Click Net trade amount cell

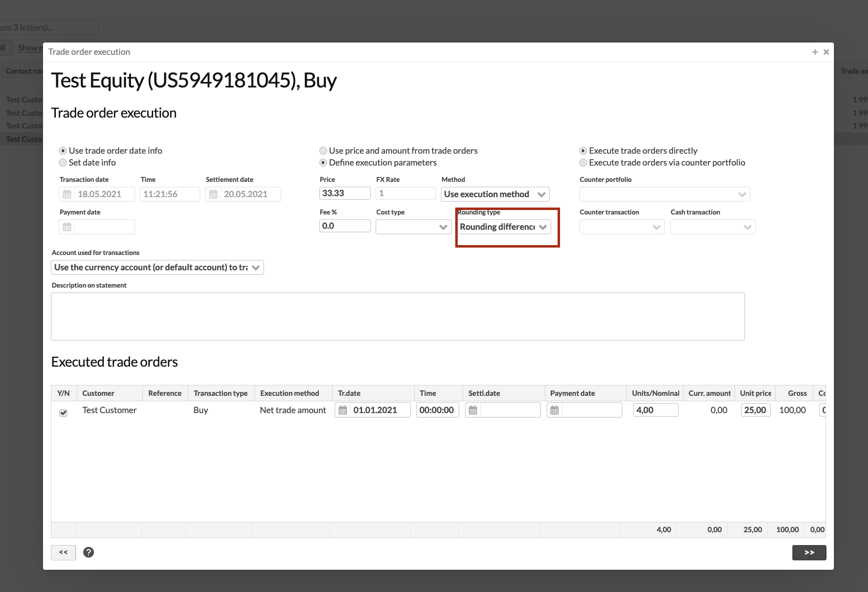pos(293,410)
